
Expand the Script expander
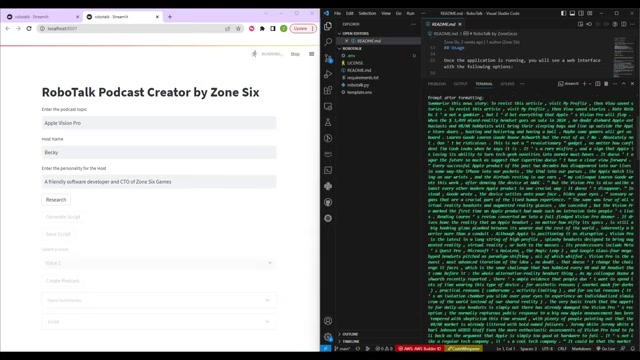(159, 322)
